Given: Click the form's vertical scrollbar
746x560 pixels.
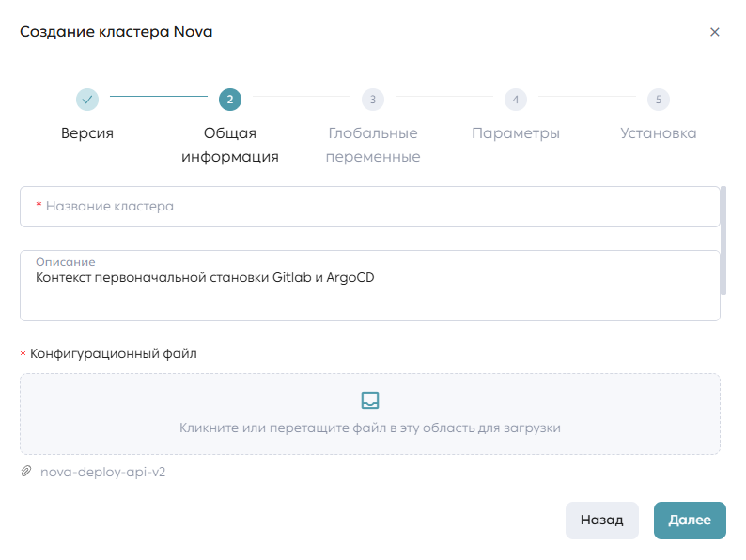Looking at the screenshot, I should tap(723, 241).
